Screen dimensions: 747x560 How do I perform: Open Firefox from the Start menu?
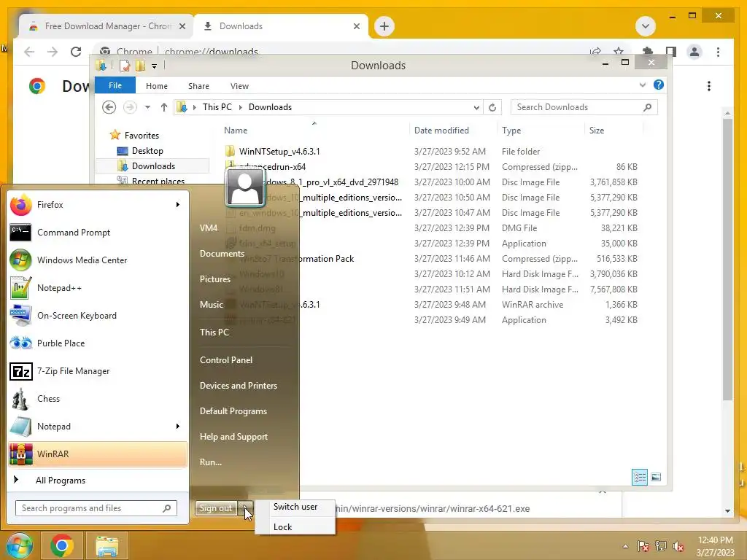point(98,205)
